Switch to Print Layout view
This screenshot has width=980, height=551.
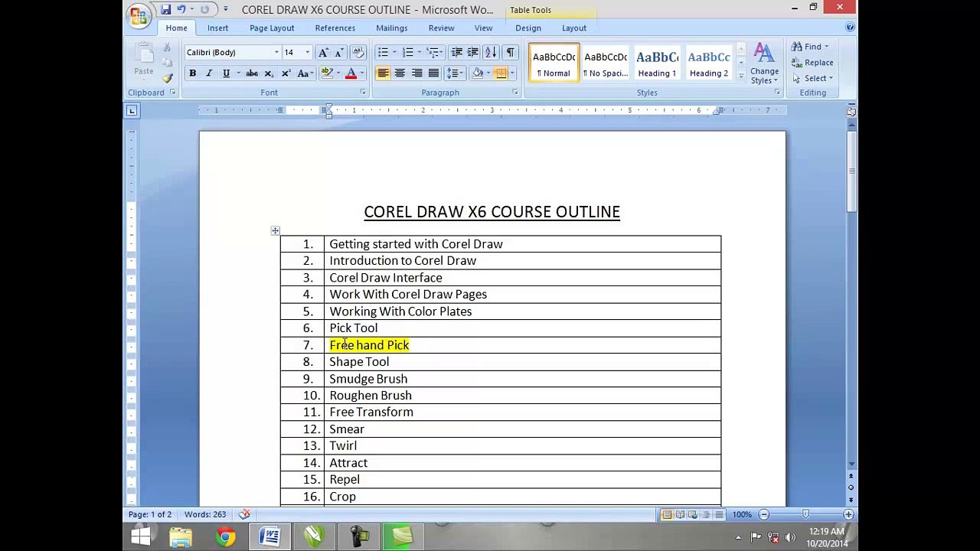click(667, 515)
